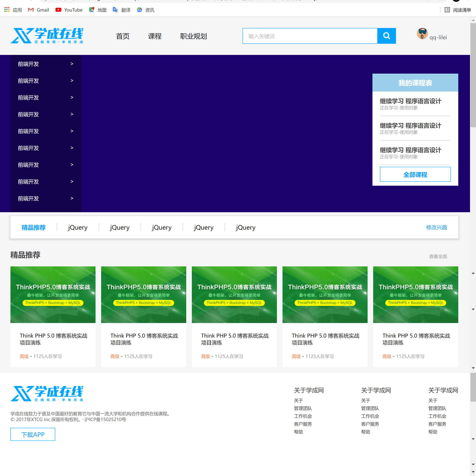This screenshot has width=476, height=476.
Task: Open the YouTube bookmark
Action: 69,10
